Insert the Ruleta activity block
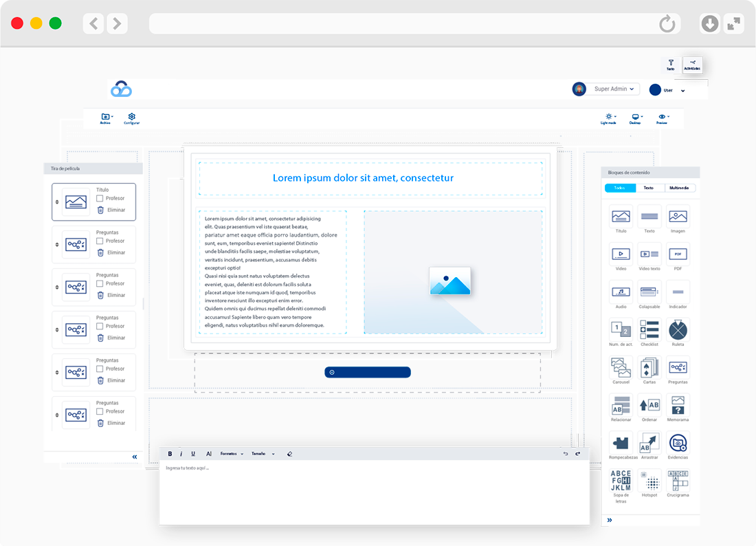This screenshot has height=546, width=756. [x=678, y=329]
